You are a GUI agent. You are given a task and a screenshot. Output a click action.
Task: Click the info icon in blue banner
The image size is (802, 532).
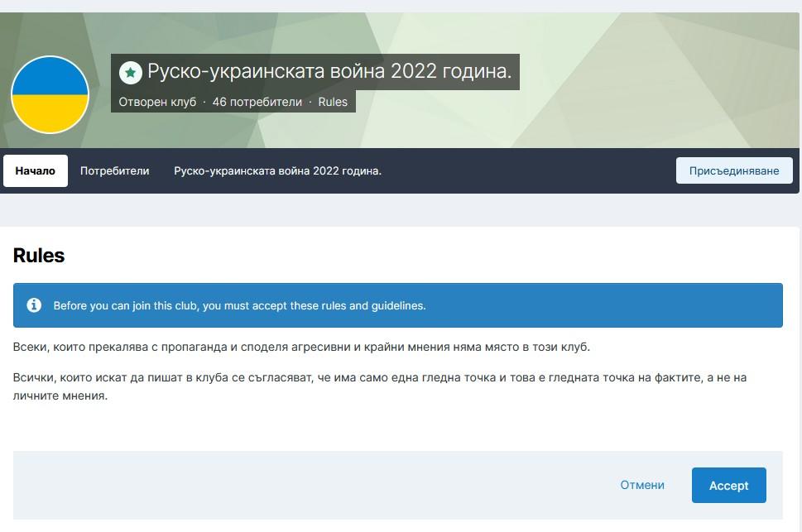(x=34, y=305)
